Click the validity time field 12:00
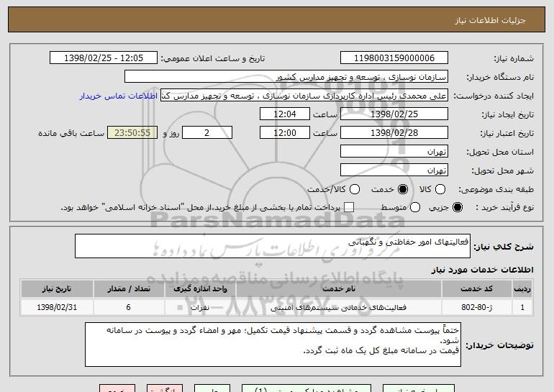Screen dimensions: 554x392 point(285,133)
